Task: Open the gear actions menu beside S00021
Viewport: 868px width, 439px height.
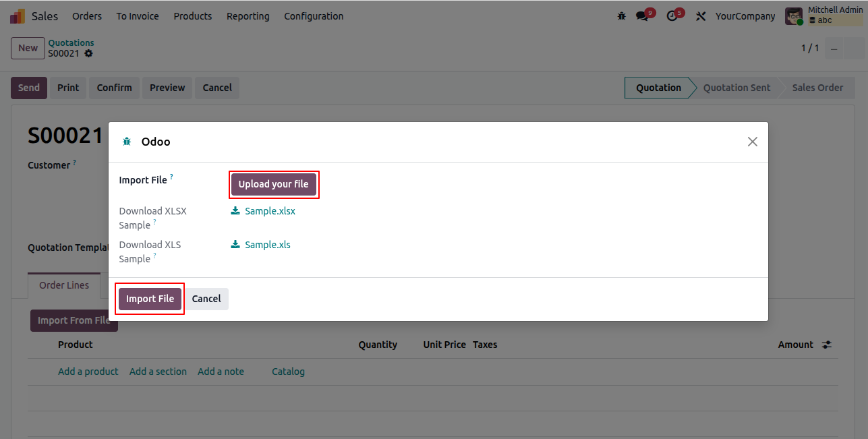Action: 88,54
